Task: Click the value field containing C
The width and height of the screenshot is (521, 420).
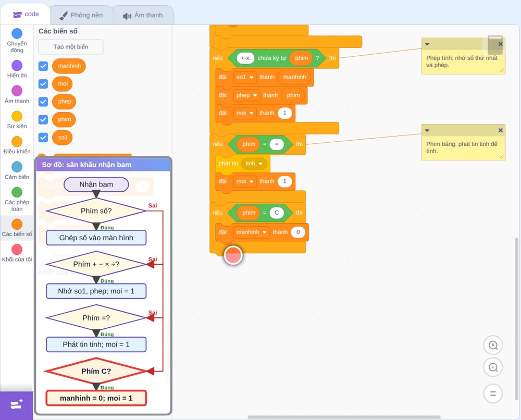Action: pos(277,213)
